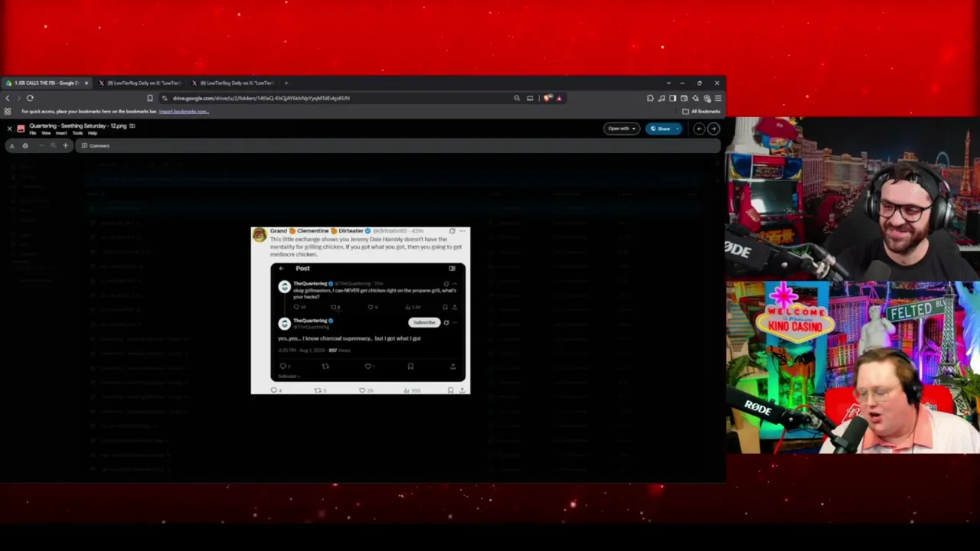Open the apps grid icon on bookmarks bar
The height and width of the screenshot is (551, 980).
pyautogui.click(x=8, y=112)
